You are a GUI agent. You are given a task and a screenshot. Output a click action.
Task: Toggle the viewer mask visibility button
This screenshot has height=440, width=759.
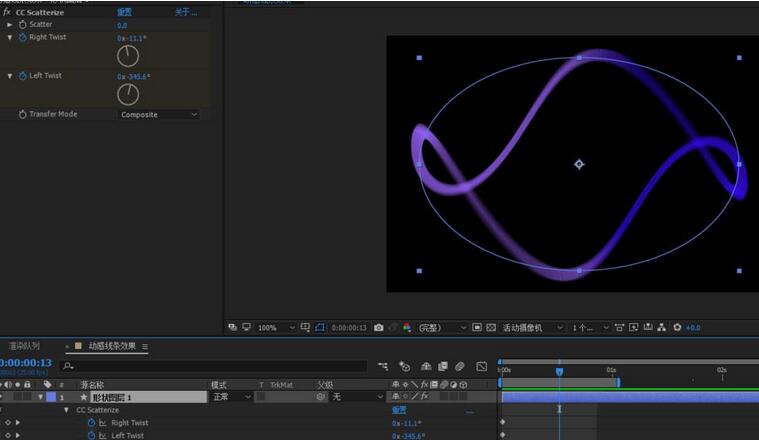tap(320, 327)
